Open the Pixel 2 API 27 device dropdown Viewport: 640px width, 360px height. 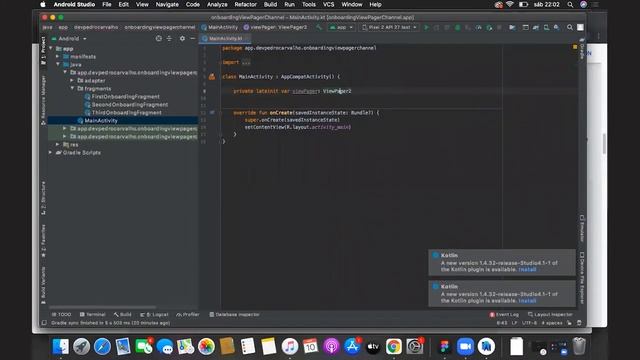pos(389,27)
